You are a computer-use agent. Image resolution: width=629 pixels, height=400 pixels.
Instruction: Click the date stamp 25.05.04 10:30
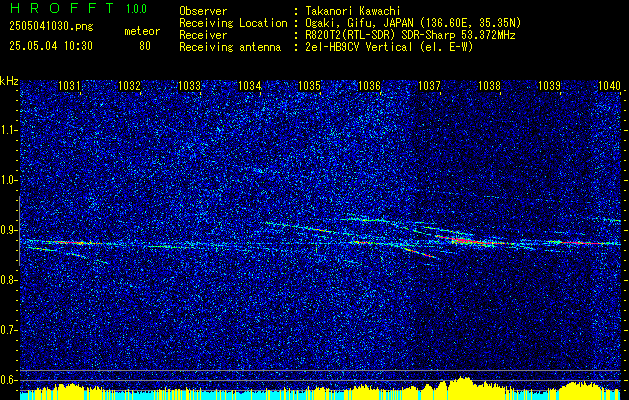[51, 46]
